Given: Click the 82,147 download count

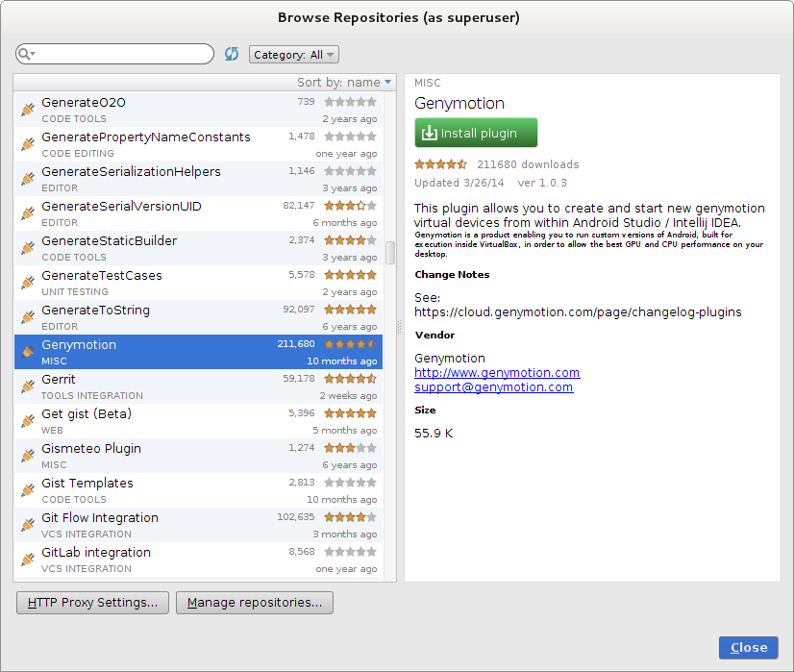Looking at the screenshot, I should coord(299,205).
